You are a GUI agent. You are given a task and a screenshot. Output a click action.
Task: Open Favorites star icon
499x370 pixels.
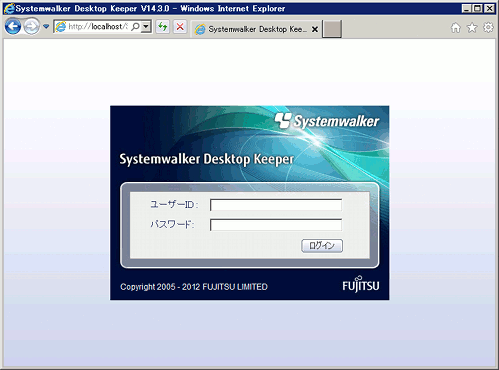click(472, 28)
